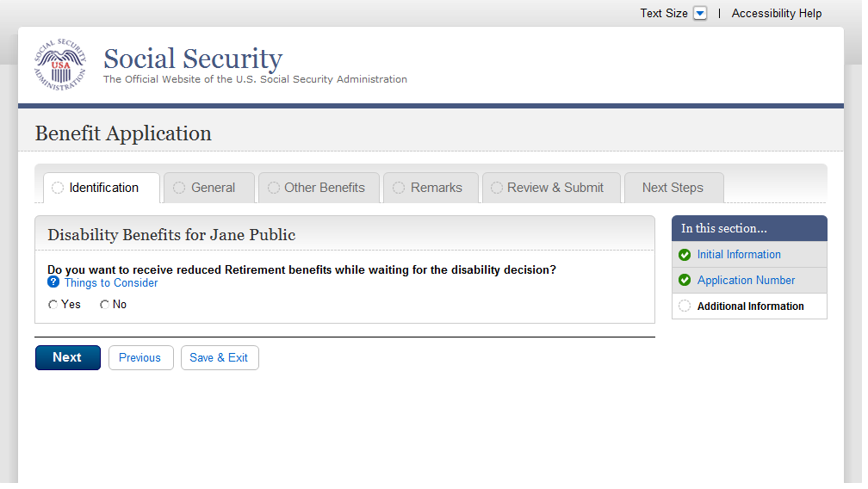Click the circle icon on Other Benefits tab
Screen dimensions: 868x489
(x=273, y=189)
